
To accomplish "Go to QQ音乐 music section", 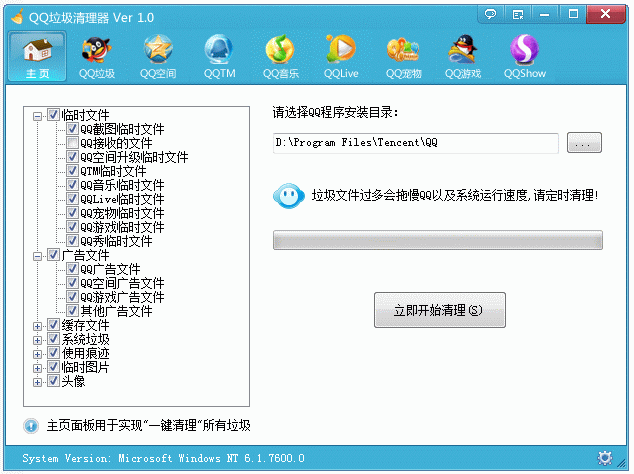I will (280, 57).
